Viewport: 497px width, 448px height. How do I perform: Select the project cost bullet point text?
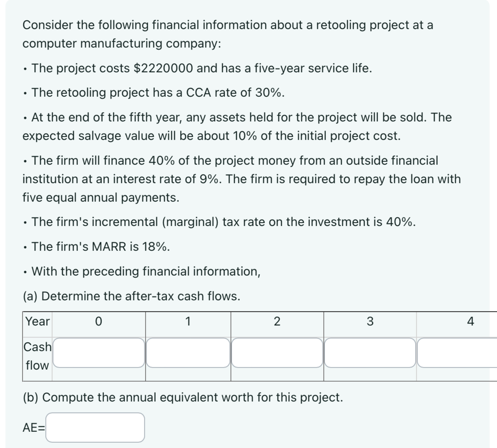tap(197, 68)
